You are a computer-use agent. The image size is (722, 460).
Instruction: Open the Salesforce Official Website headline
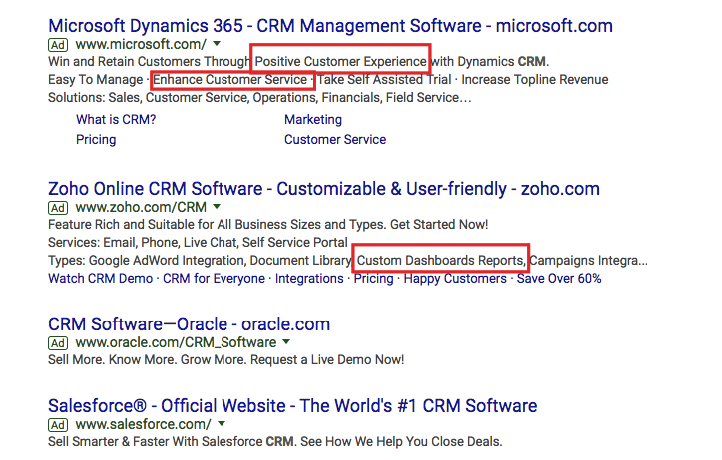292,406
